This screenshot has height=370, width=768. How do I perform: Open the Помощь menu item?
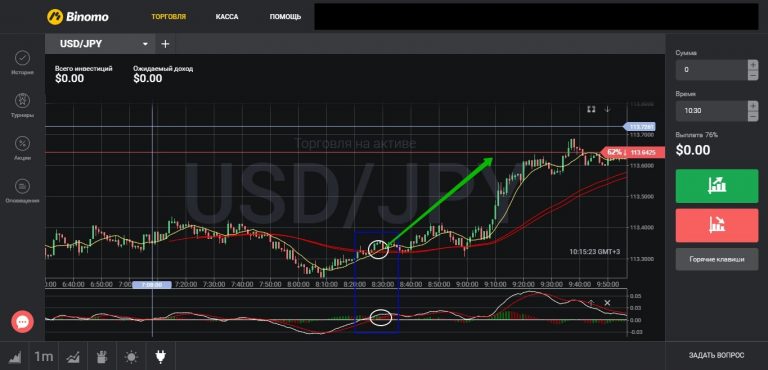click(285, 17)
